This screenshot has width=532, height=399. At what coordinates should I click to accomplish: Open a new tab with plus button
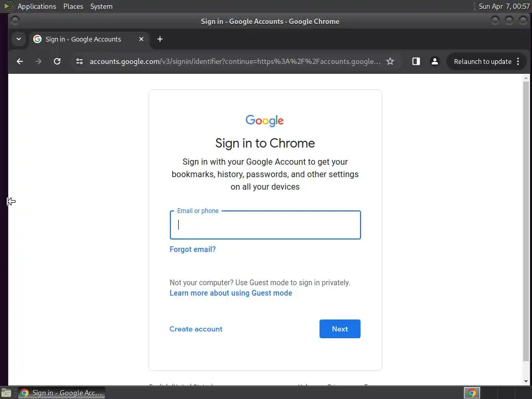[160, 39]
